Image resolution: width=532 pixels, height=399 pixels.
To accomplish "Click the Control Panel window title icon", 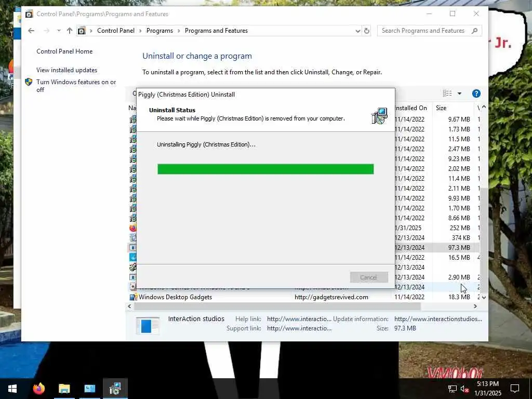I will pyautogui.click(x=30, y=14).
